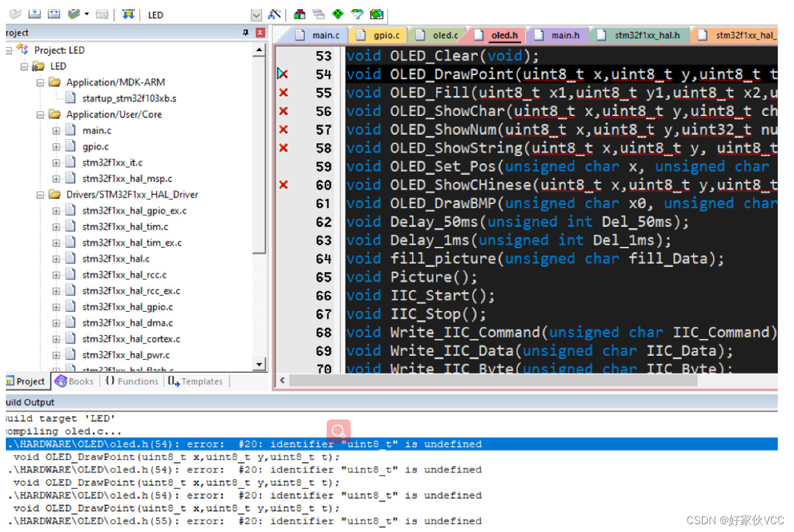Click the error marker on line 60
The image size is (794, 532).
click(x=283, y=185)
